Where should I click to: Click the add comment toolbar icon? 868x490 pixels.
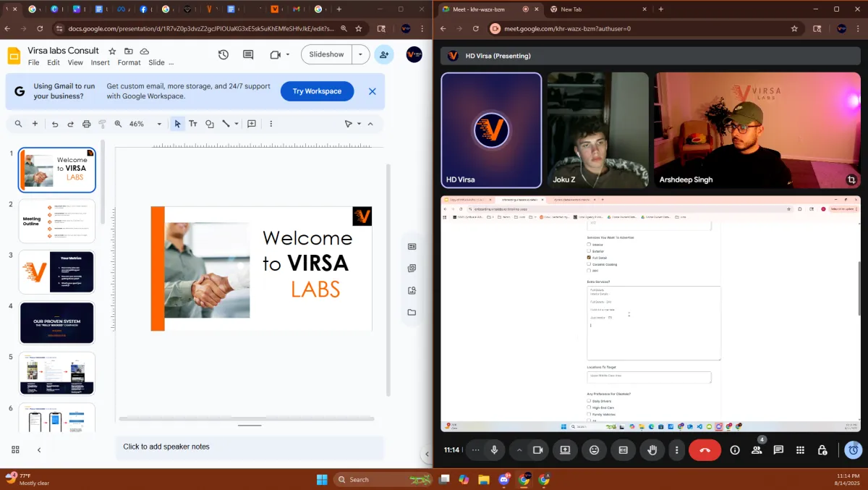point(252,124)
